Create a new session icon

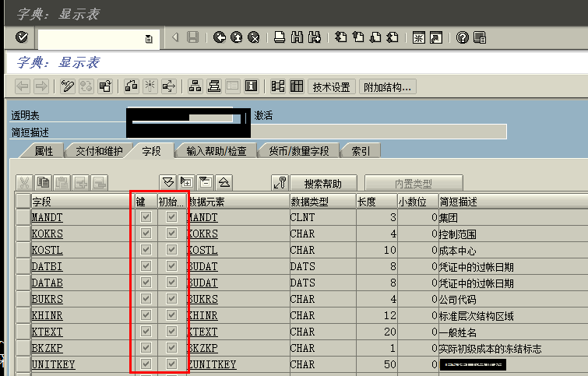(418, 37)
